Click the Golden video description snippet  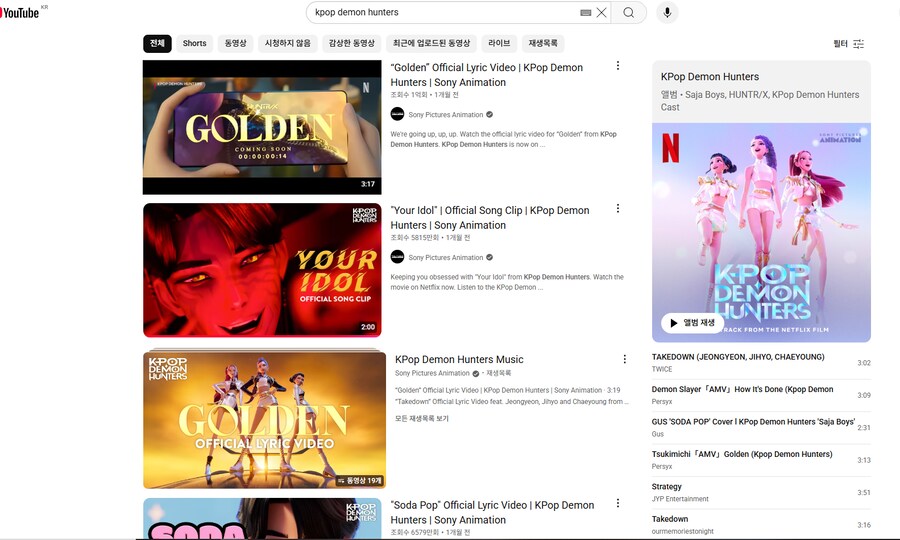(x=503, y=139)
